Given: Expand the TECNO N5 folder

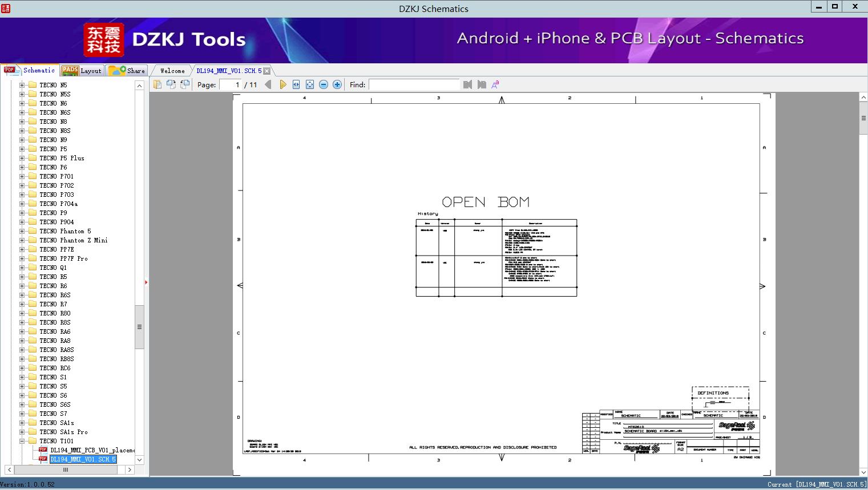Looking at the screenshot, I should tap(22, 85).
